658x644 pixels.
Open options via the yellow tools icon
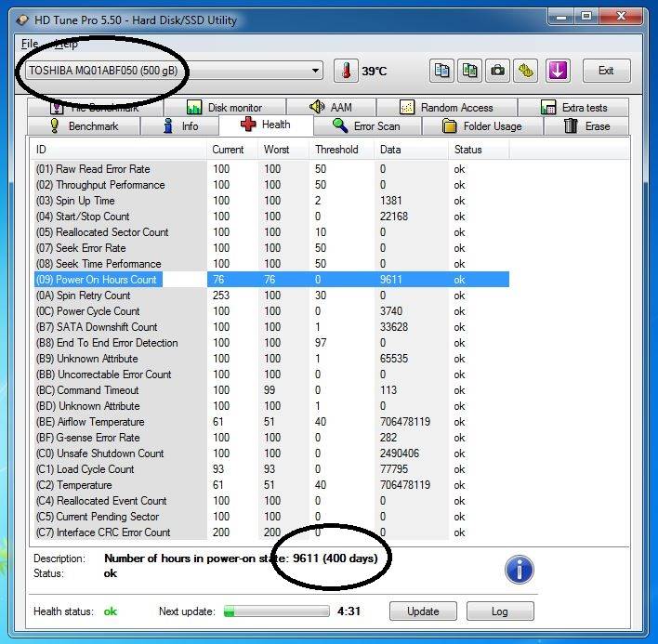click(x=526, y=71)
